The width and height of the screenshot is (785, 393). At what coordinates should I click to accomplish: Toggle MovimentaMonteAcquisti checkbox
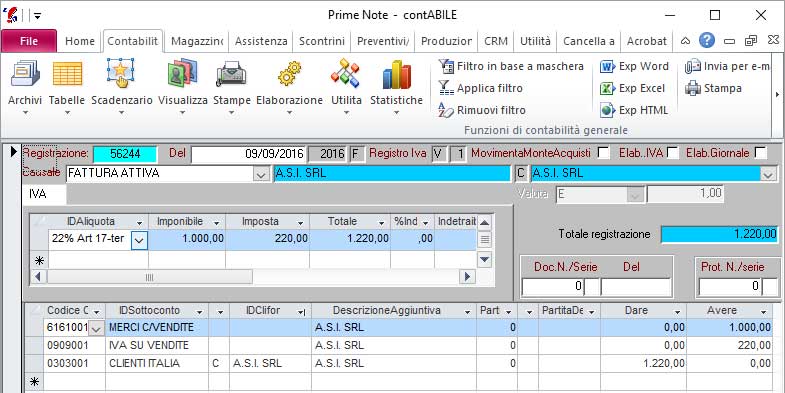click(x=604, y=153)
